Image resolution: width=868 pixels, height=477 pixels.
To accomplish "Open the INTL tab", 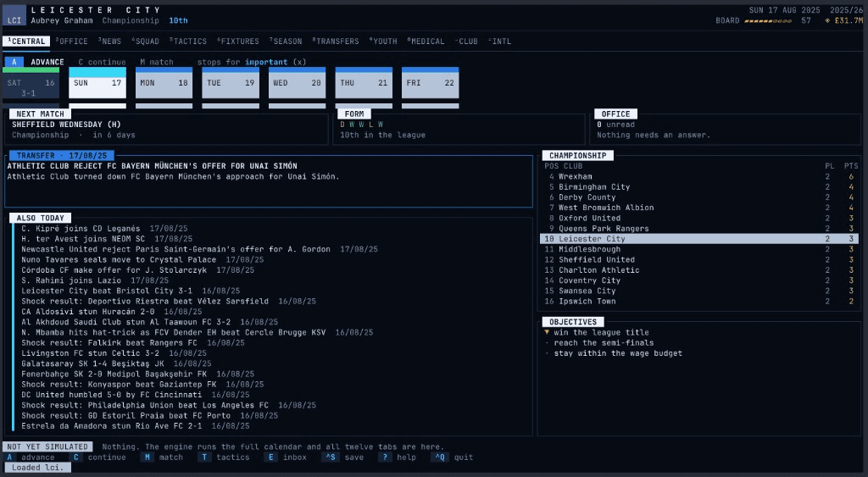I will 499,42.
